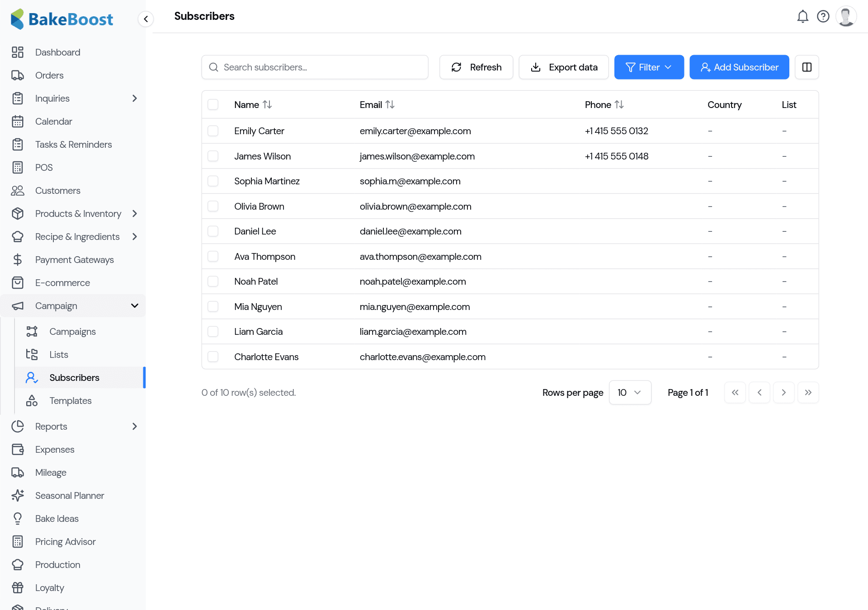
Task: Click the Mileage truck icon
Action: 18,473
